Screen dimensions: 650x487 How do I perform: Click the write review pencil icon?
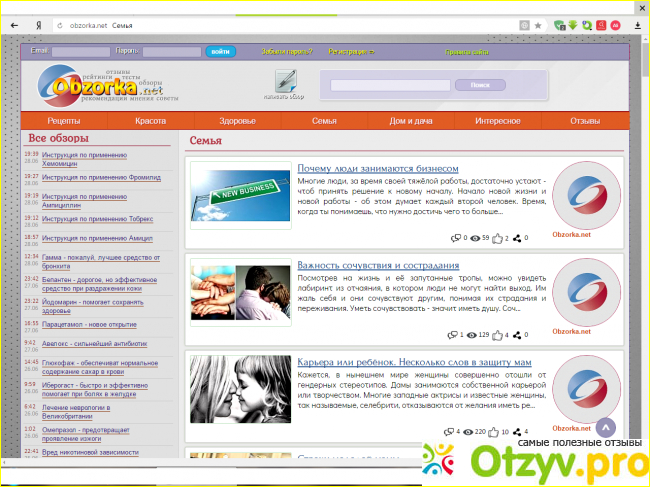(x=285, y=80)
